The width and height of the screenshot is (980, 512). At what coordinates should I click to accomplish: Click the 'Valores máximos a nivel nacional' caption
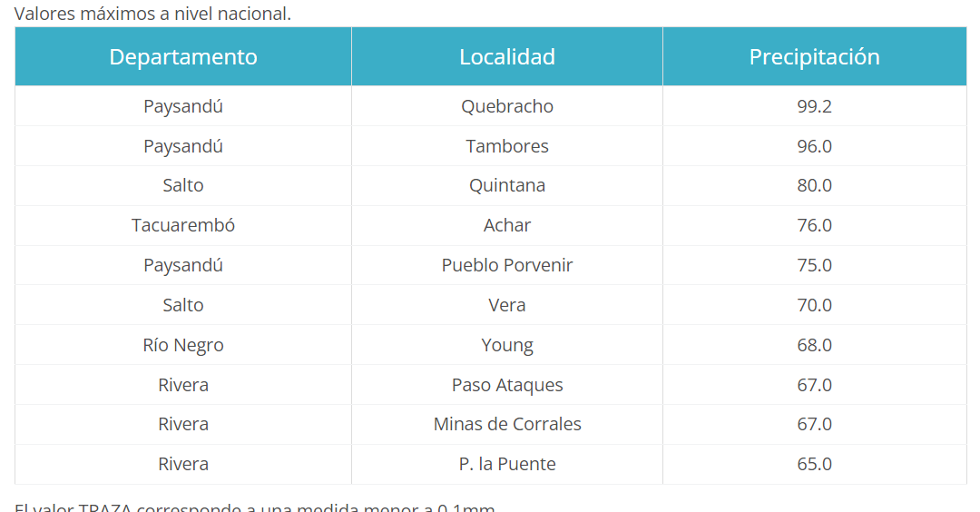point(152,14)
